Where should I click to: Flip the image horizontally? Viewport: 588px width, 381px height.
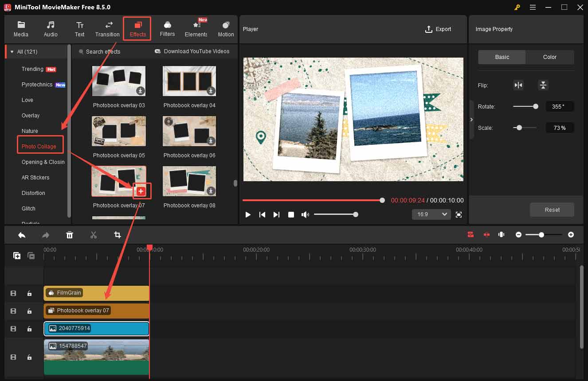pos(518,85)
